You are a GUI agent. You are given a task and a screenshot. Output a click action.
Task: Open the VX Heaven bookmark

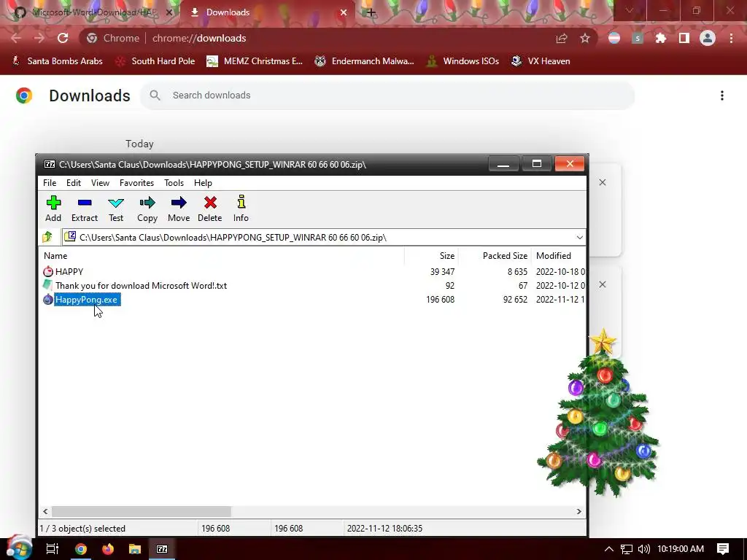click(541, 61)
